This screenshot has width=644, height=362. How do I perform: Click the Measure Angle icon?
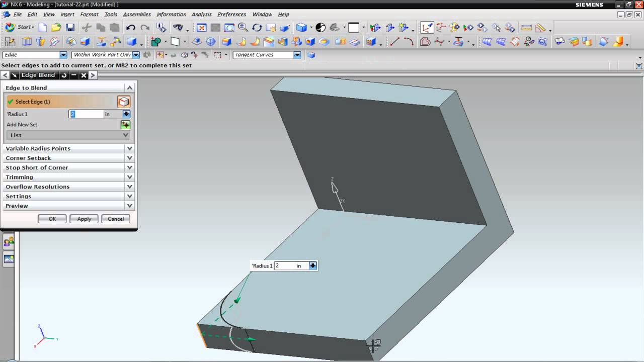tap(541, 28)
